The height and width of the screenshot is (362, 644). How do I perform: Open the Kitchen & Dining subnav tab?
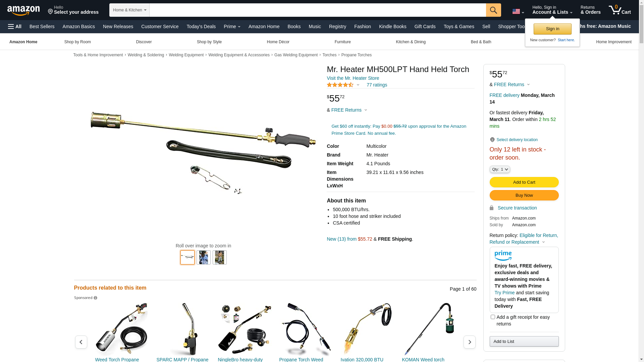coord(411,42)
